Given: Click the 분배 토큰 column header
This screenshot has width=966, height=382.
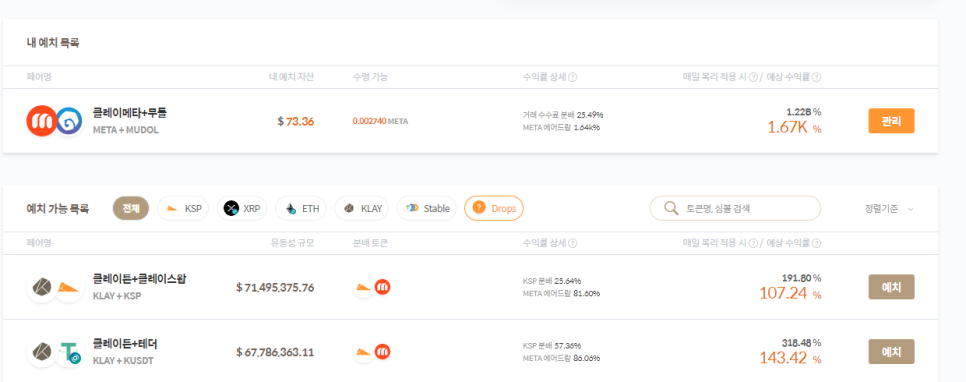Looking at the screenshot, I should click(370, 243).
